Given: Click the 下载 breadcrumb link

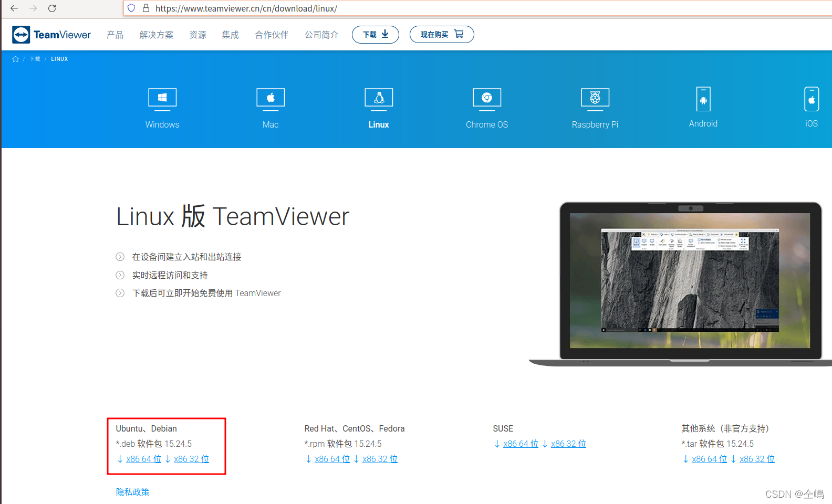Looking at the screenshot, I should pos(35,59).
